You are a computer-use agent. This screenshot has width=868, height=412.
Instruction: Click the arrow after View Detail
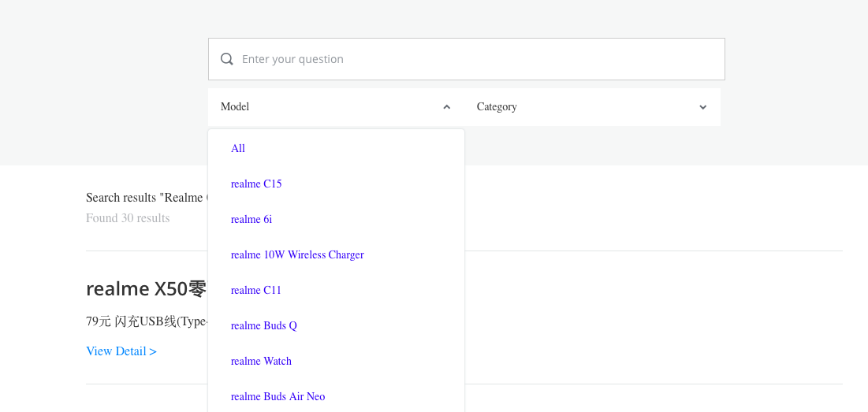(x=154, y=351)
